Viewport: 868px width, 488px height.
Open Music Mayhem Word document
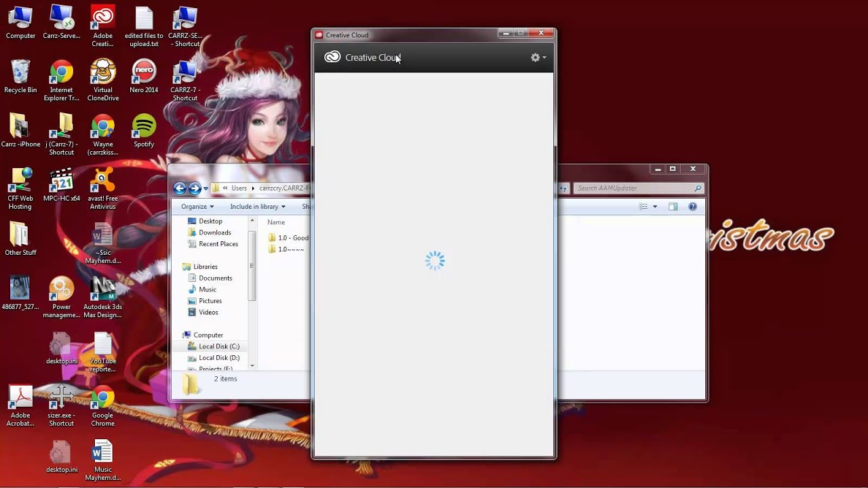pyautogui.click(x=103, y=460)
